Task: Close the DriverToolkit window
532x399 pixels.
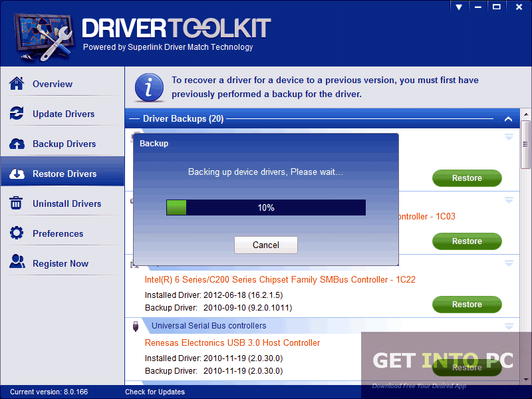Action: [x=519, y=7]
